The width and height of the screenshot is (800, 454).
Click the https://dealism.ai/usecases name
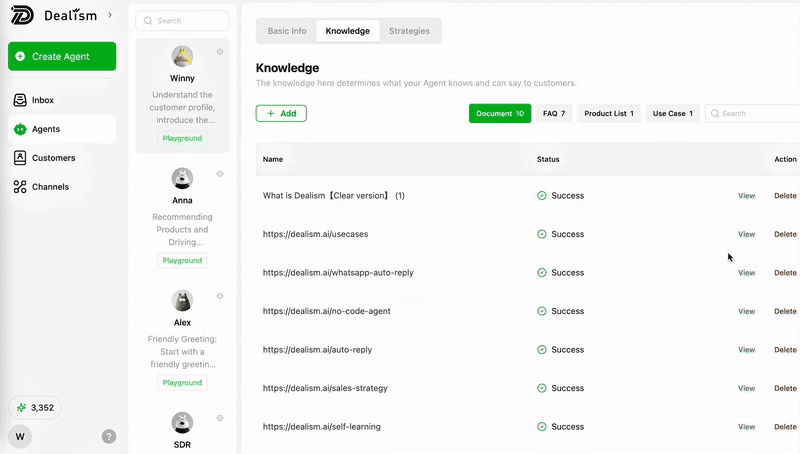pyautogui.click(x=315, y=234)
